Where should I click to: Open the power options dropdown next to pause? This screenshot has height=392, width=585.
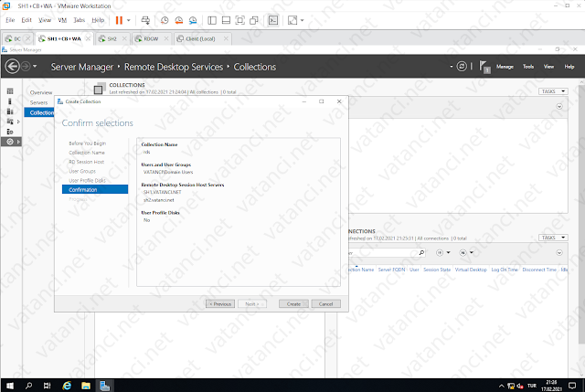point(129,20)
